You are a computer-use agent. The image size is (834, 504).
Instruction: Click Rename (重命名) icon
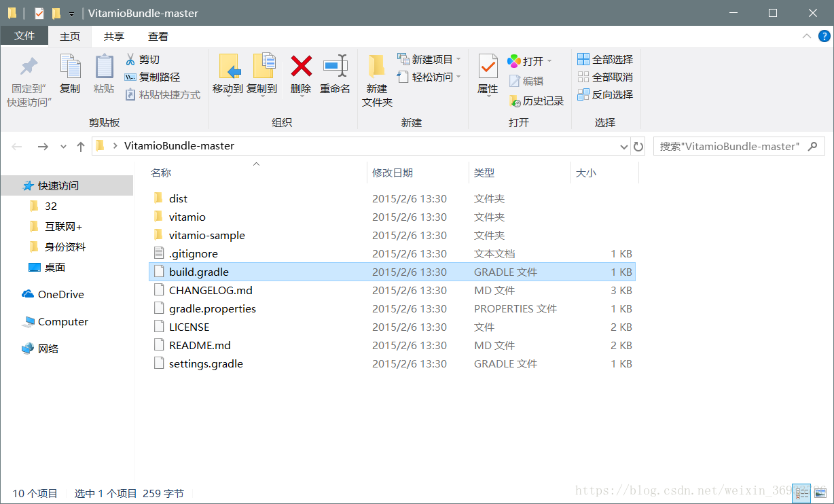click(x=336, y=67)
